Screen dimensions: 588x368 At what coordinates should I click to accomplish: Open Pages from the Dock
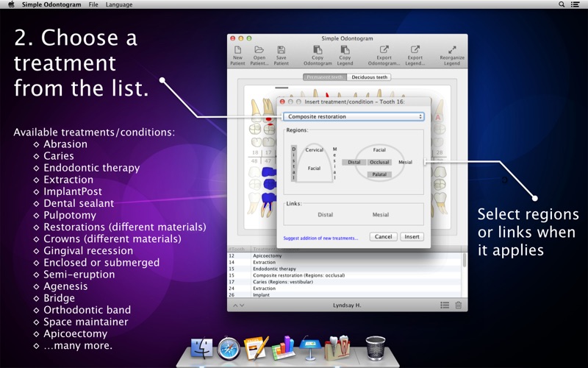click(x=256, y=347)
